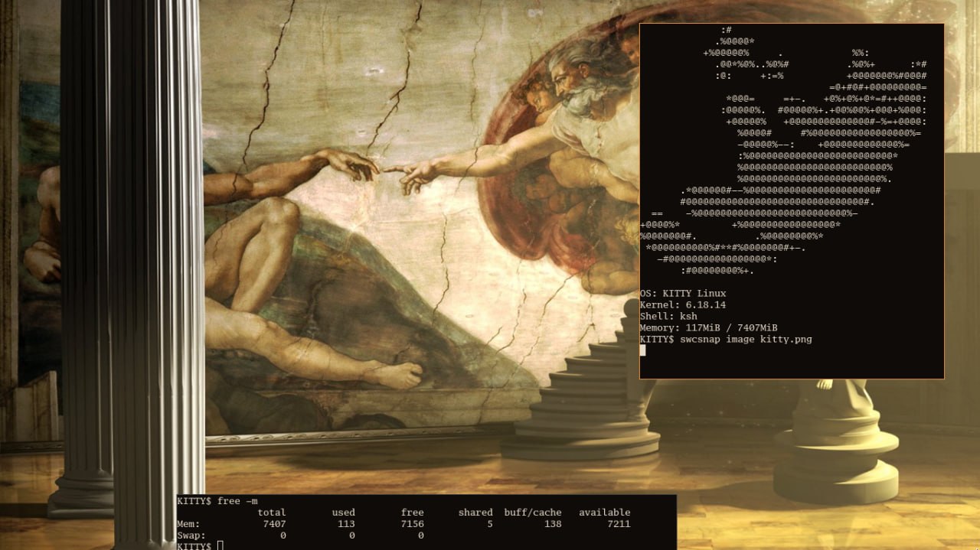Click 'Memory: 117MiB / 7407MiB' line
The height and width of the screenshot is (550, 980).
click(709, 328)
